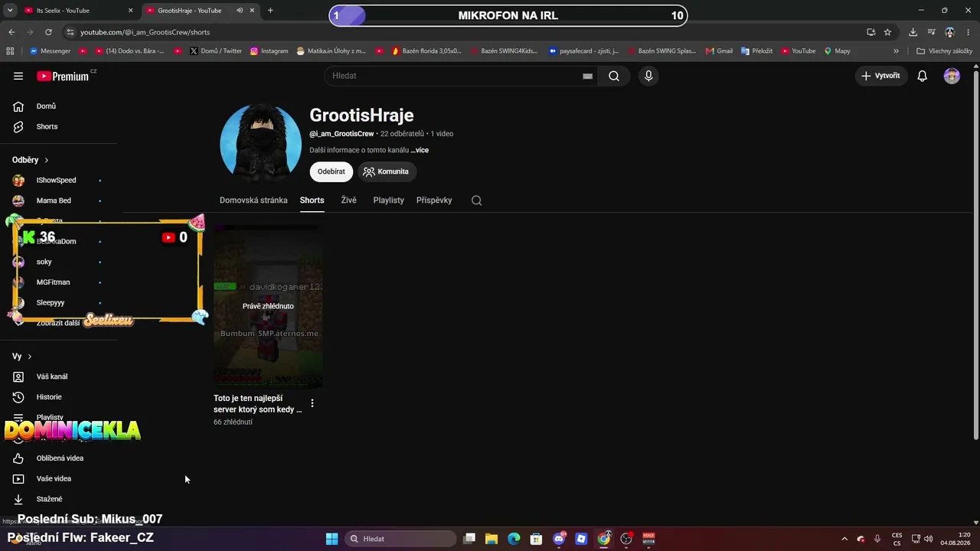980x551 pixels.
Task: Expand channel description via ...více
Action: pyautogui.click(x=420, y=150)
